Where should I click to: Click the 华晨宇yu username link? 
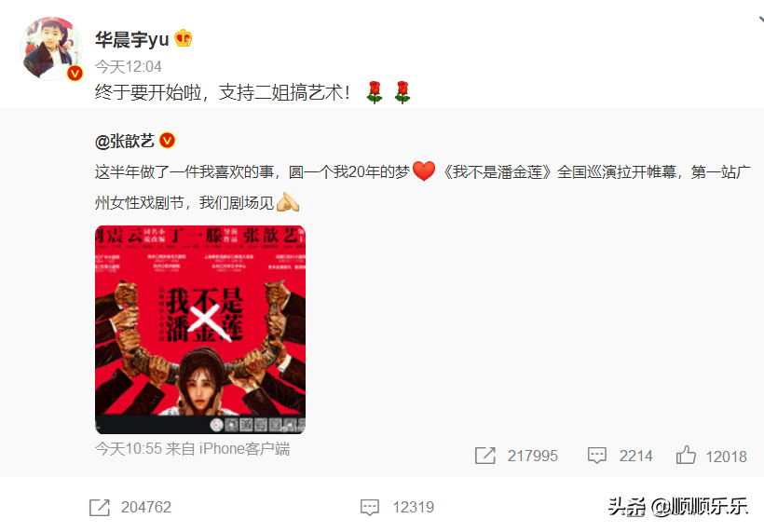point(131,39)
